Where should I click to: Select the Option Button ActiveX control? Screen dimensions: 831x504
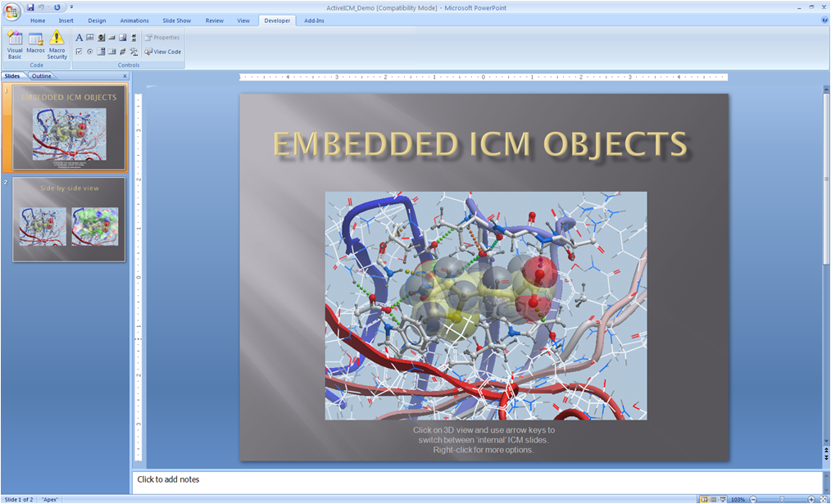(90, 52)
